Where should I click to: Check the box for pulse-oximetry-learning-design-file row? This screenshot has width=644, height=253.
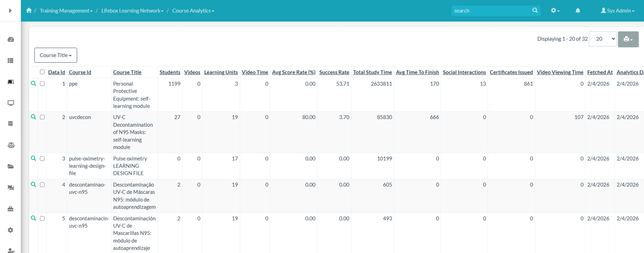click(42, 159)
